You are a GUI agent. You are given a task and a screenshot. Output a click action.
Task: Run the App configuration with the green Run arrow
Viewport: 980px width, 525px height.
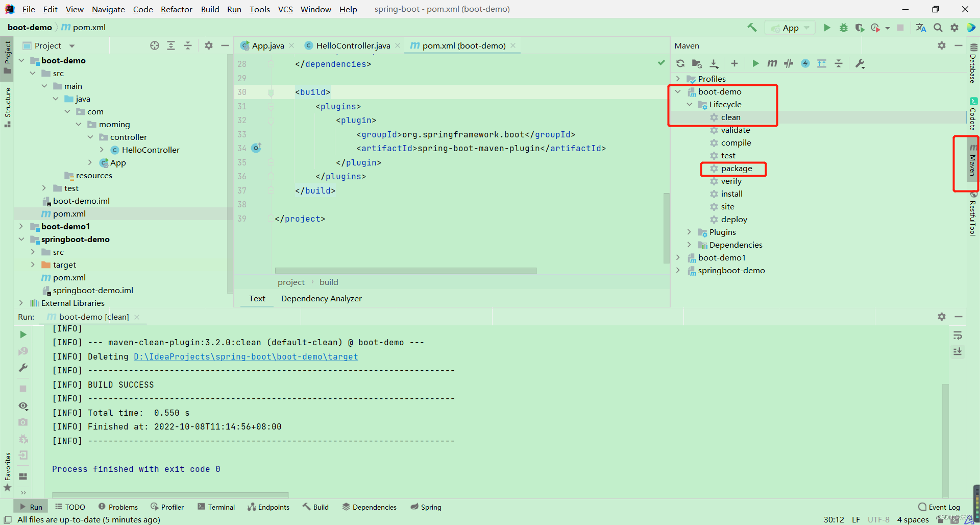(x=827, y=28)
